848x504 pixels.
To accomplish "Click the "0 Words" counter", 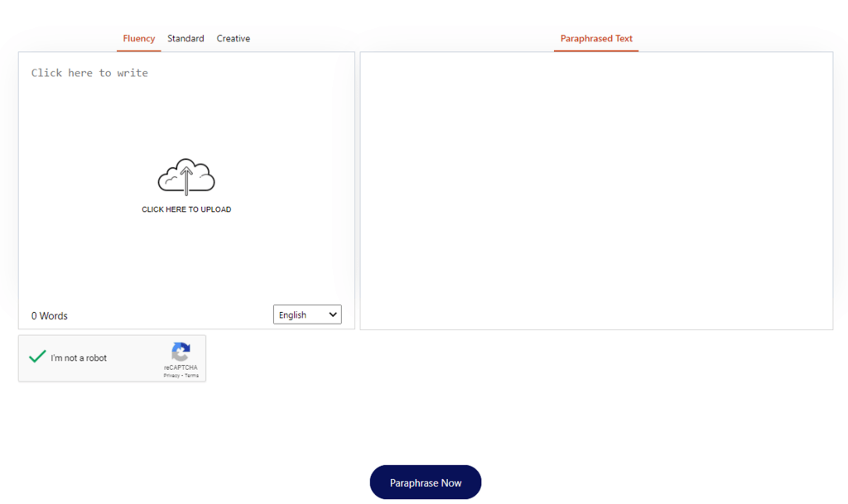I will click(50, 316).
